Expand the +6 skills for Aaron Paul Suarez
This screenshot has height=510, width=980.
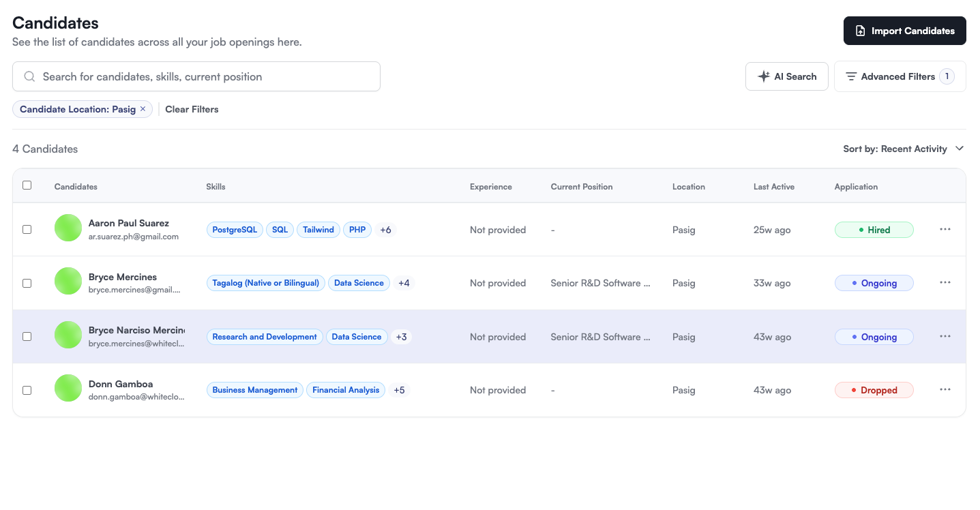click(x=385, y=230)
